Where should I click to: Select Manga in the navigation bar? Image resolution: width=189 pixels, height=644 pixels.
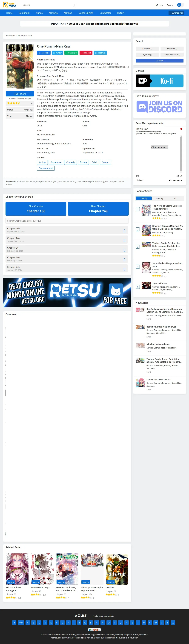(39, 13)
